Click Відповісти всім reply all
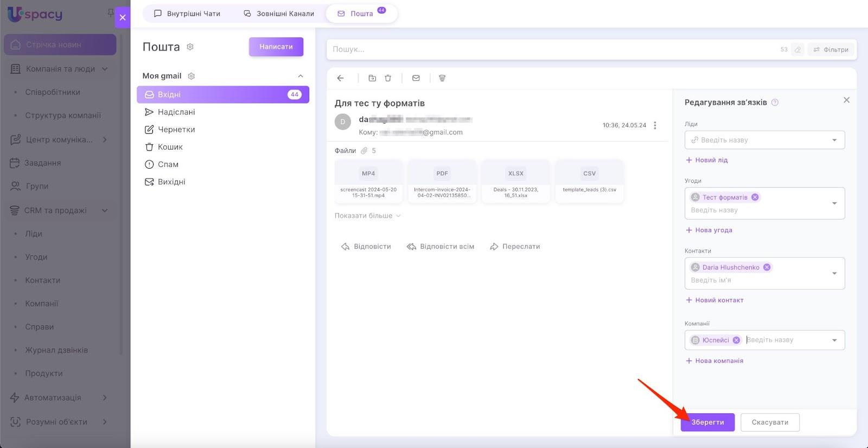Image resolution: width=868 pixels, height=448 pixels. (441, 247)
